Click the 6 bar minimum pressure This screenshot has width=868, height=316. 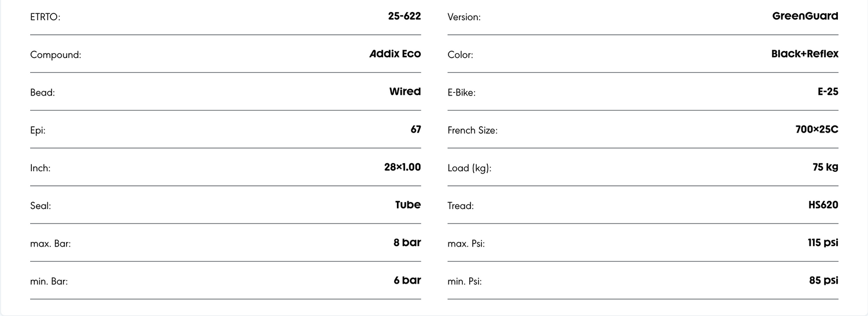click(407, 280)
